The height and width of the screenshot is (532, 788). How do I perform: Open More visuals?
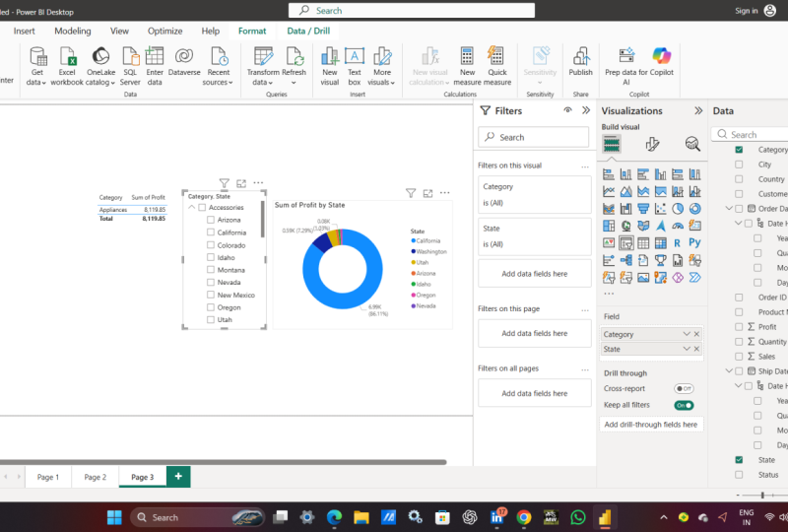[x=381, y=65]
